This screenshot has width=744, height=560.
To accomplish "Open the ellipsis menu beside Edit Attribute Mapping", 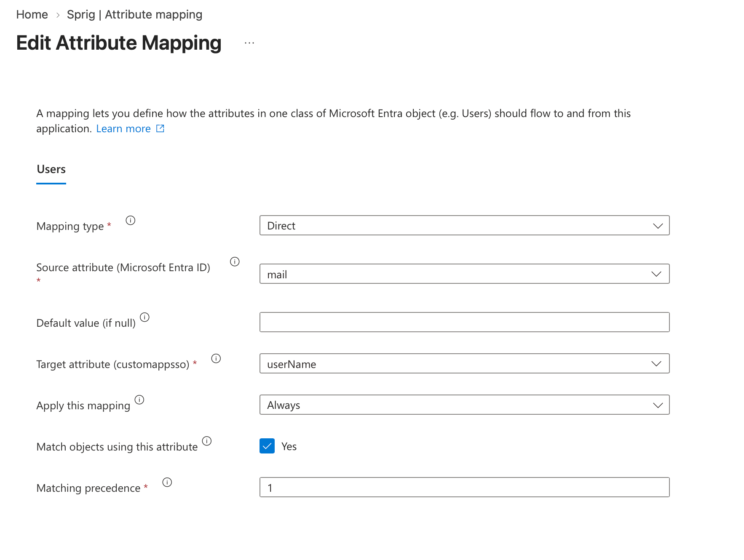I will (249, 43).
